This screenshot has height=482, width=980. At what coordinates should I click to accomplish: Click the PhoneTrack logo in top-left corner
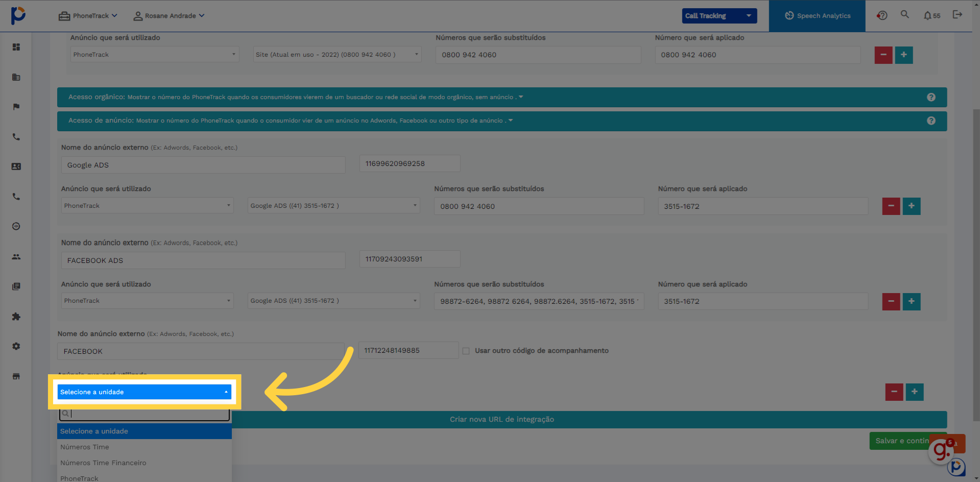click(18, 15)
